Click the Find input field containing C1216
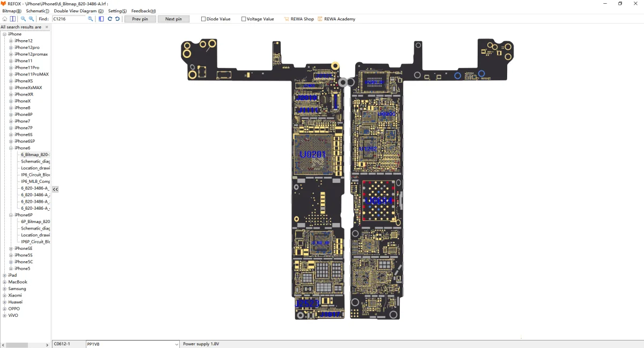The height and width of the screenshot is (348, 644). click(x=69, y=19)
